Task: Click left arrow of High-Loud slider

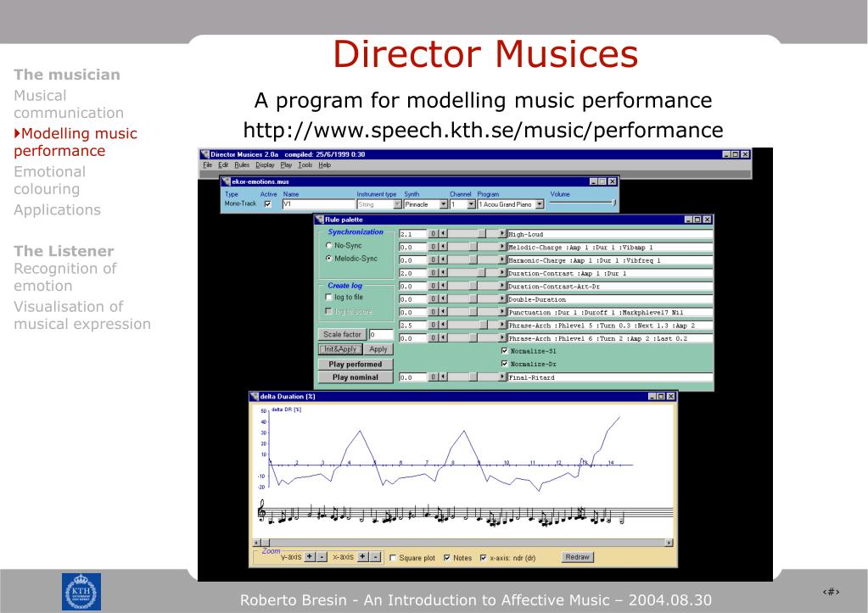Action: click(443, 234)
